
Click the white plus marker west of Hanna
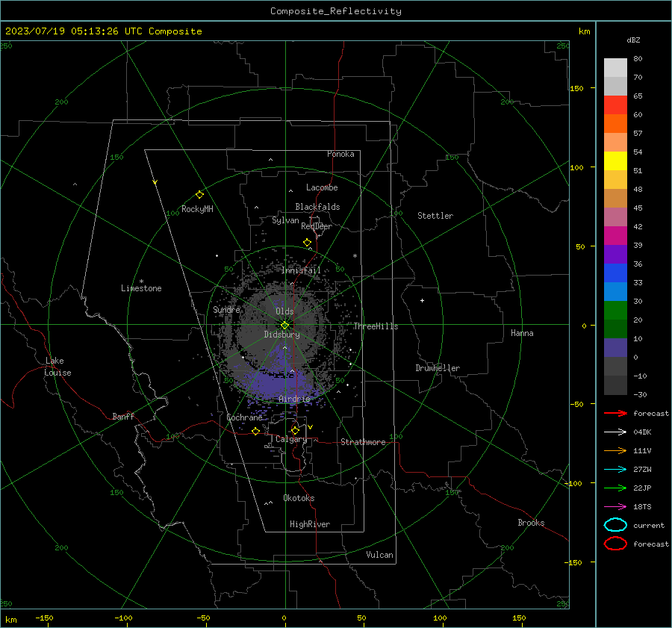[x=422, y=300]
